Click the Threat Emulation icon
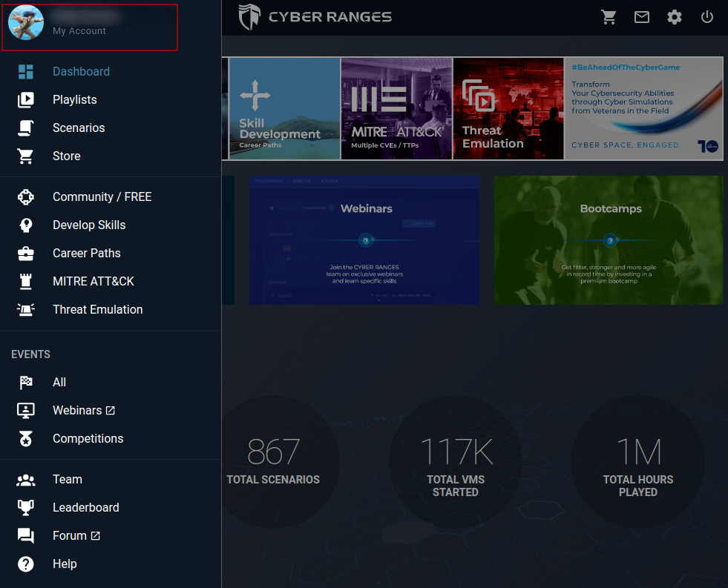This screenshot has height=588, width=728. (26, 309)
